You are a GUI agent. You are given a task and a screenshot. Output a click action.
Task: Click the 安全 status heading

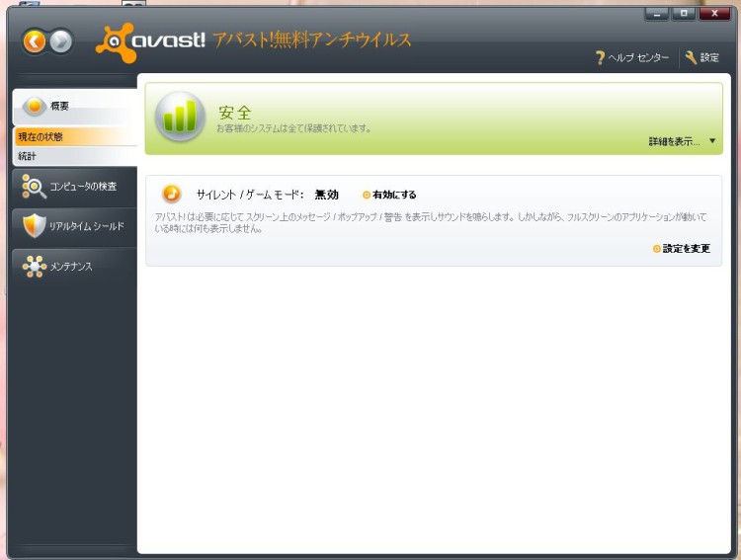235,113
